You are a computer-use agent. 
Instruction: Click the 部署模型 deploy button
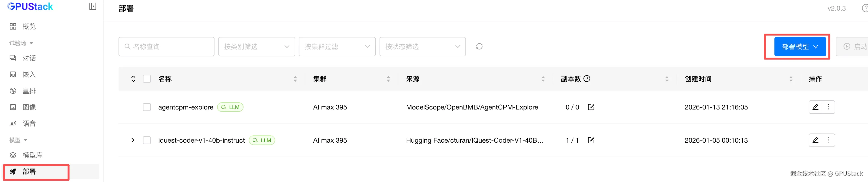[x=800, y=47]
